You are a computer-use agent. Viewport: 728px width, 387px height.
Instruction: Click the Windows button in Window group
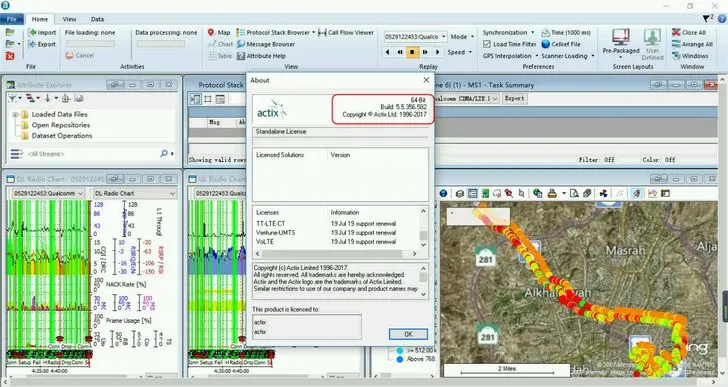690,56
